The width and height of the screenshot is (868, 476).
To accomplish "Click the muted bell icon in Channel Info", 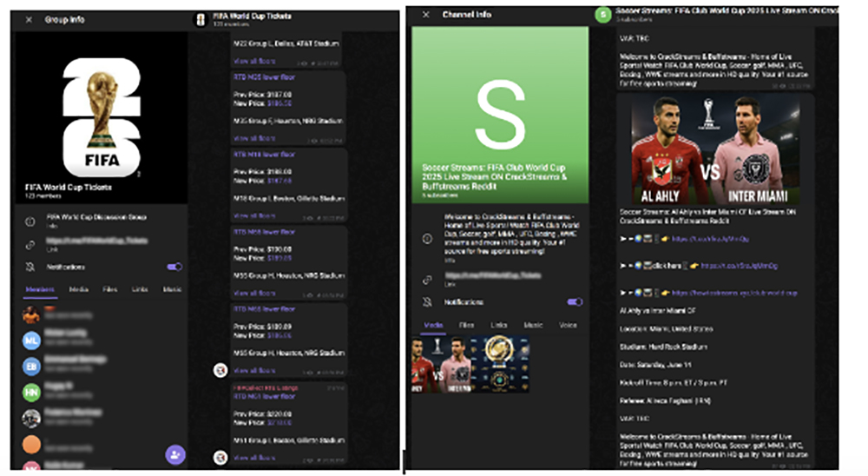I will tap(426, 302).
